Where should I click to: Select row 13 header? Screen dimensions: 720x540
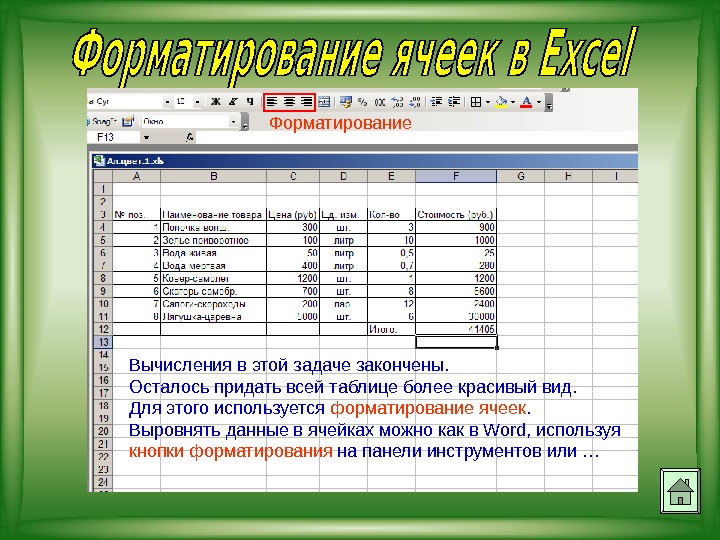click(x=103, y=342)
